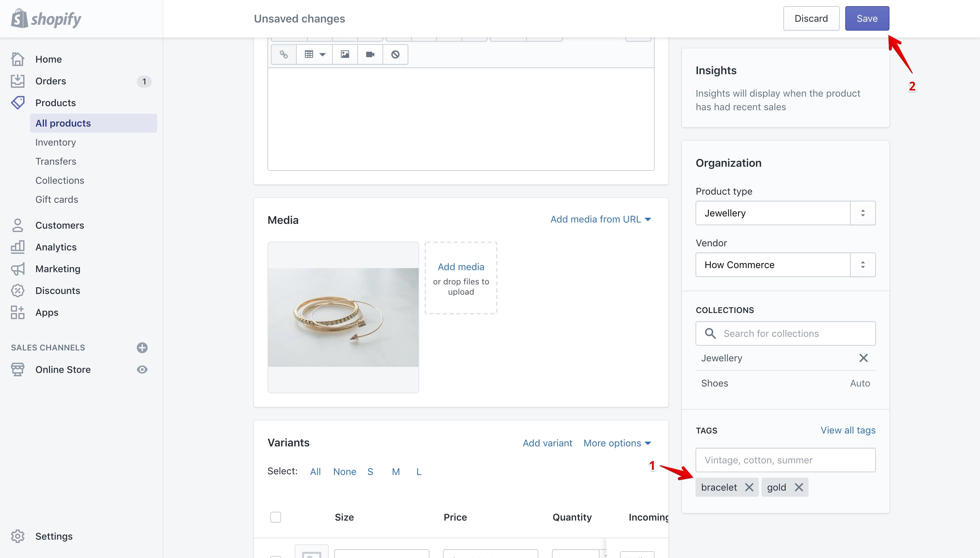View online store with eye icon
980x558 pixels.
[x=142, y=370]
